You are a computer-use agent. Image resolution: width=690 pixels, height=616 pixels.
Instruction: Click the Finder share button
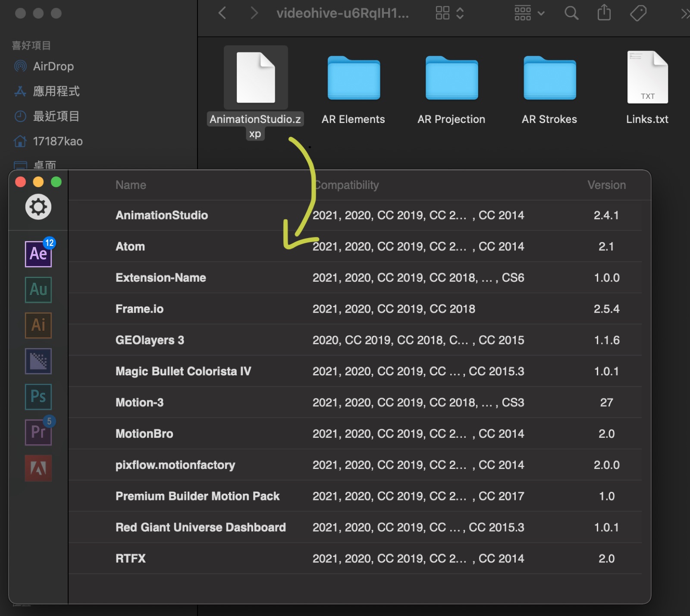tap(604, 13)
